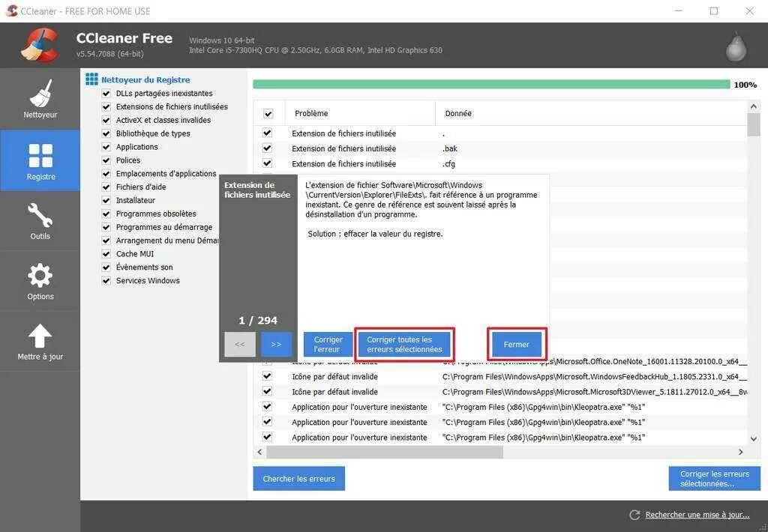The image size is (768, 532).
Task: Select the "Icône par défaut invalide" FeedbackHub row text
Action: [x=334, y=376]
